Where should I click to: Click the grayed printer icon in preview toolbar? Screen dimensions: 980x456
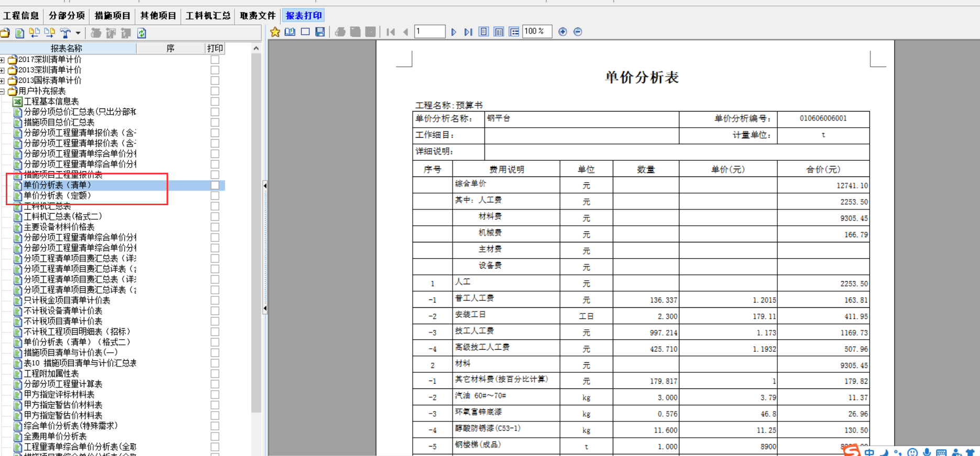340,32
